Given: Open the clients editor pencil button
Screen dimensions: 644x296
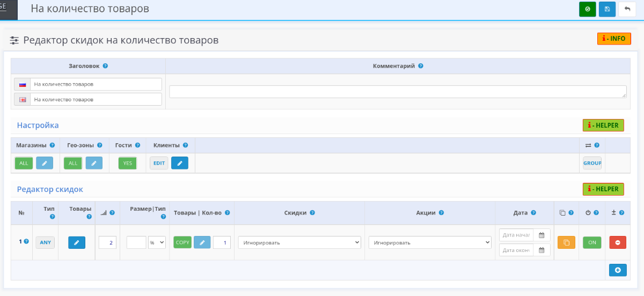Looking at the screenshot, I should [179, 163].
